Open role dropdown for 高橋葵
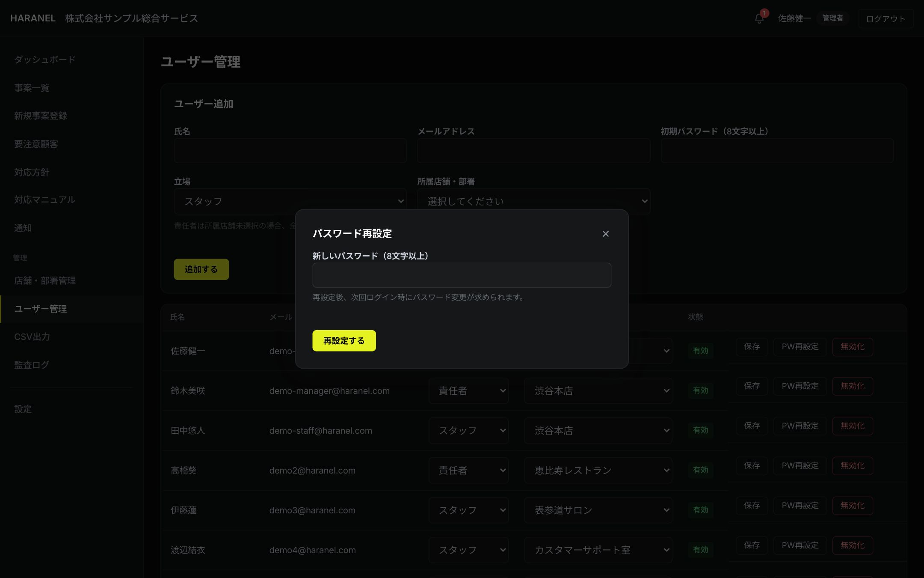The width and height of the screenshot is (924, 578). point(468,470)
